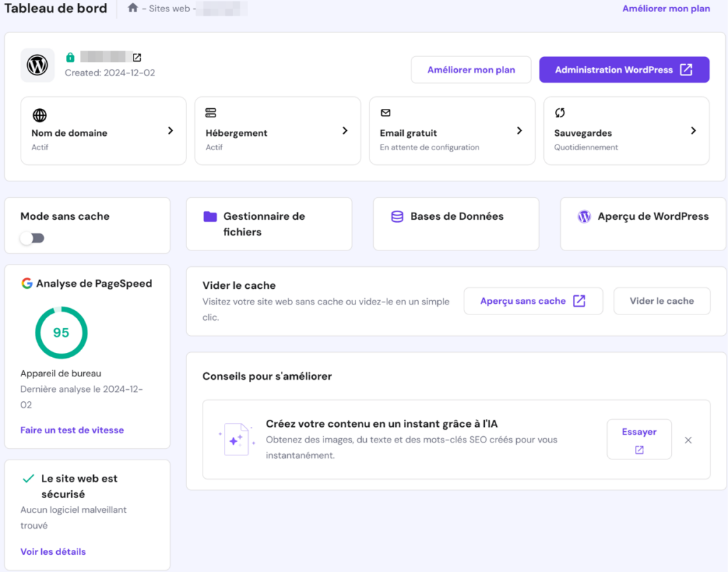Click the PageSpeed score 95 gauge
This screenshot has width=728, height=572.
(61, 333)
